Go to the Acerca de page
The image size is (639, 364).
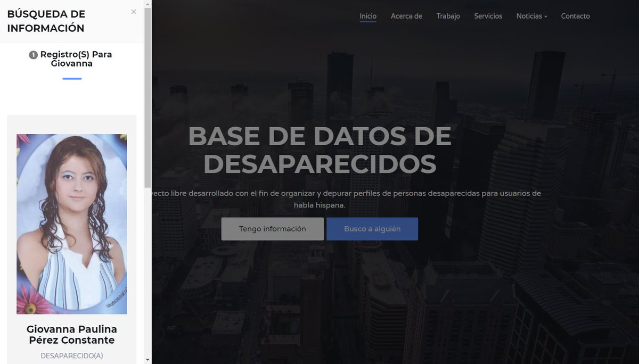[406, 16]
